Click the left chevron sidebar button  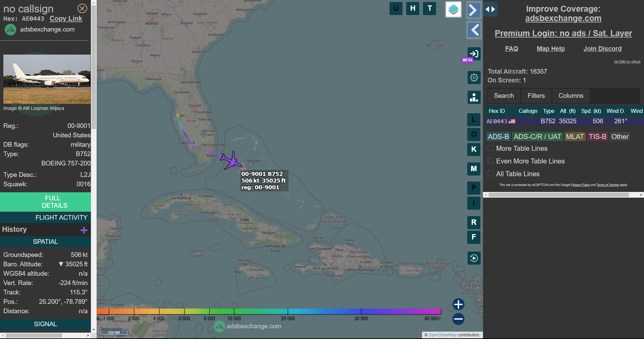474,30
